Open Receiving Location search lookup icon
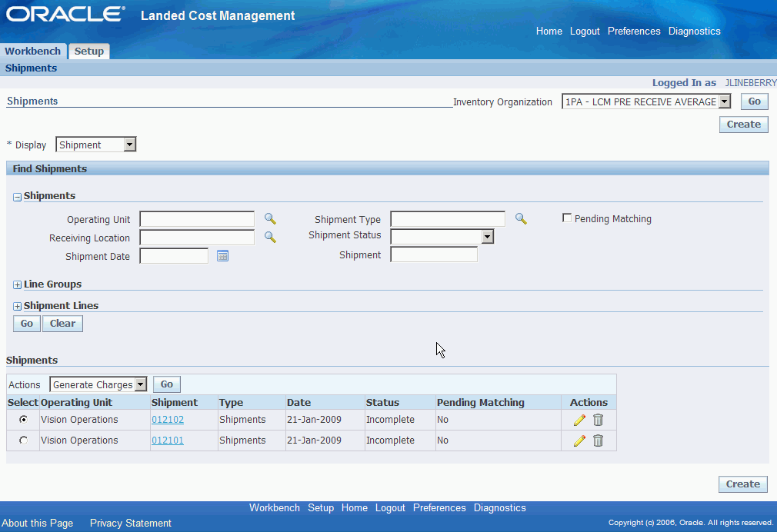This screenshot has width=777, height=532. point(270,238)
